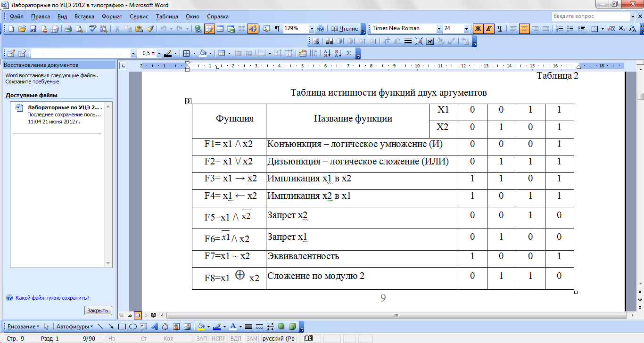Click the Numbered list icon
The width and height of the screenshot is (644, 343).
pos(560,29)
